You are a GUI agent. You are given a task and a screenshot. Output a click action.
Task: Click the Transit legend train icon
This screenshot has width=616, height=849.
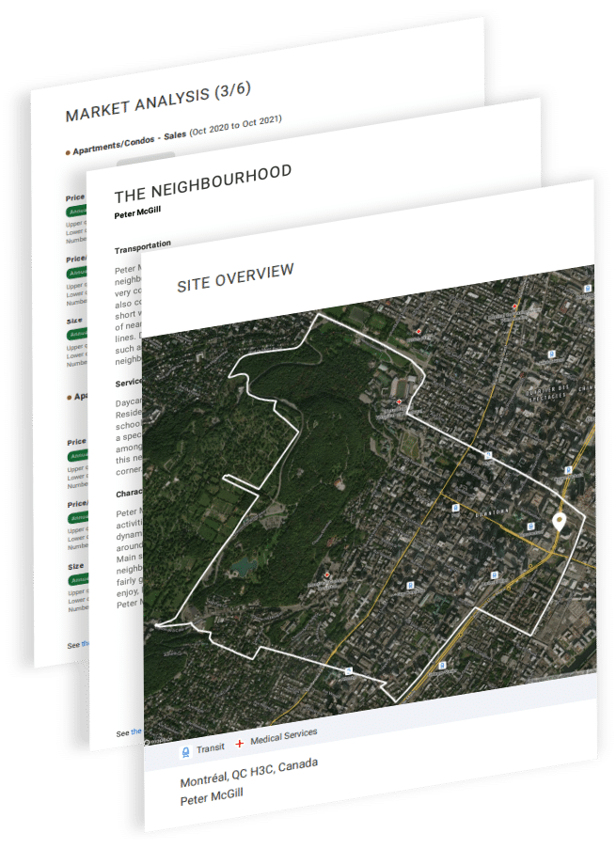185,752
